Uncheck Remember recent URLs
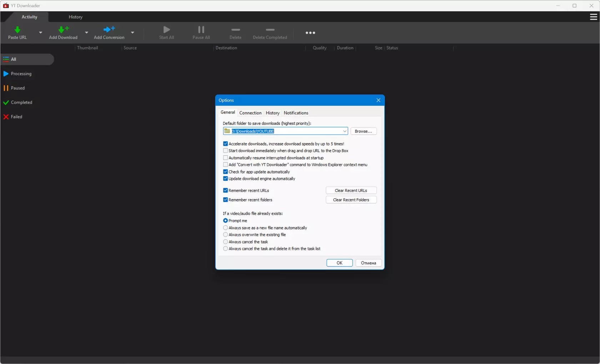Viewport: 600px width, 364px height. point(226,191)
